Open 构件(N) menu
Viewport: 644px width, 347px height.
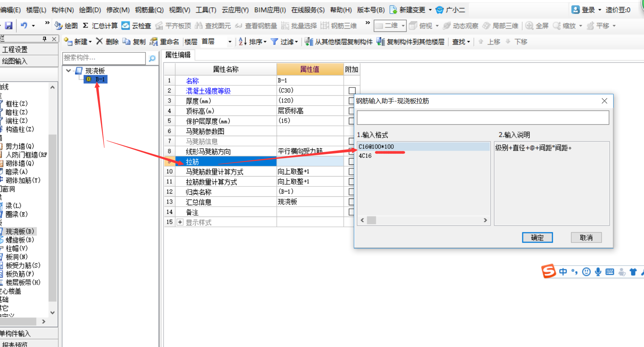[x=63, y=10]
